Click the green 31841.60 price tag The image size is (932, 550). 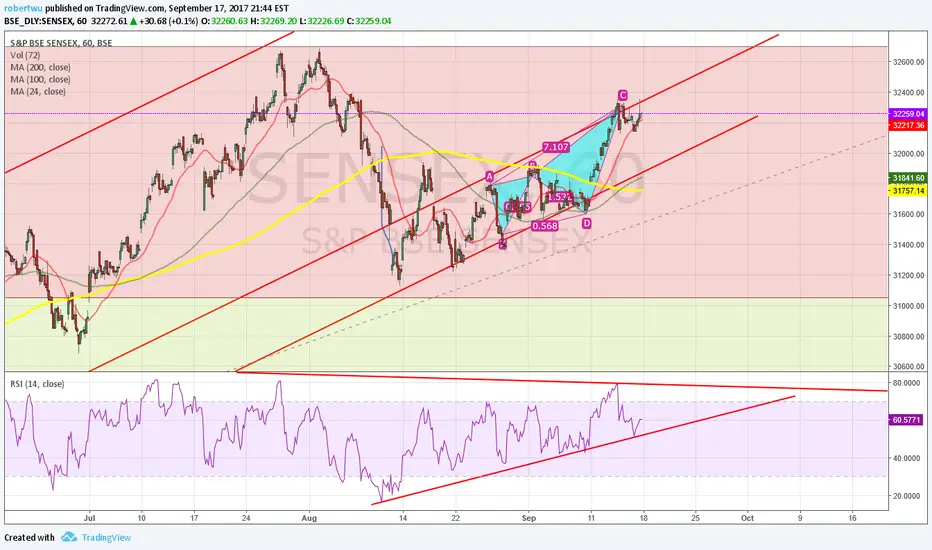(908, 178)
